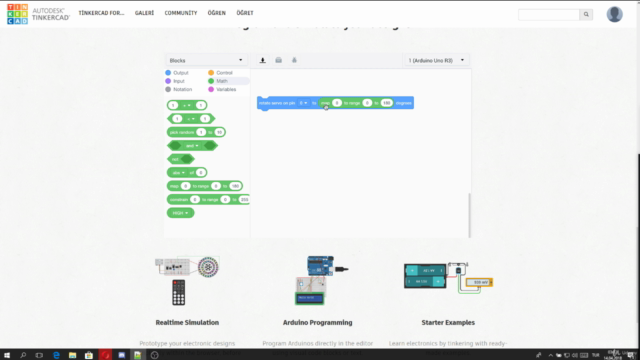Click the Arduino Programming heading
This screenshot has width=640, height=360.
[x=318, y=322]
